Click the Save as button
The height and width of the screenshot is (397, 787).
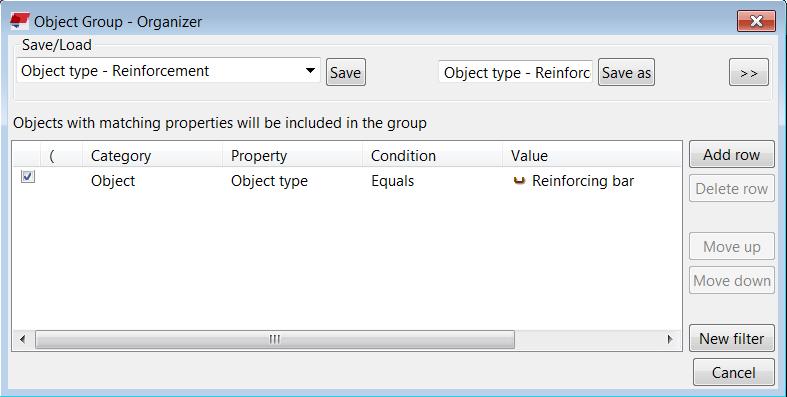[x=626, y=72]
